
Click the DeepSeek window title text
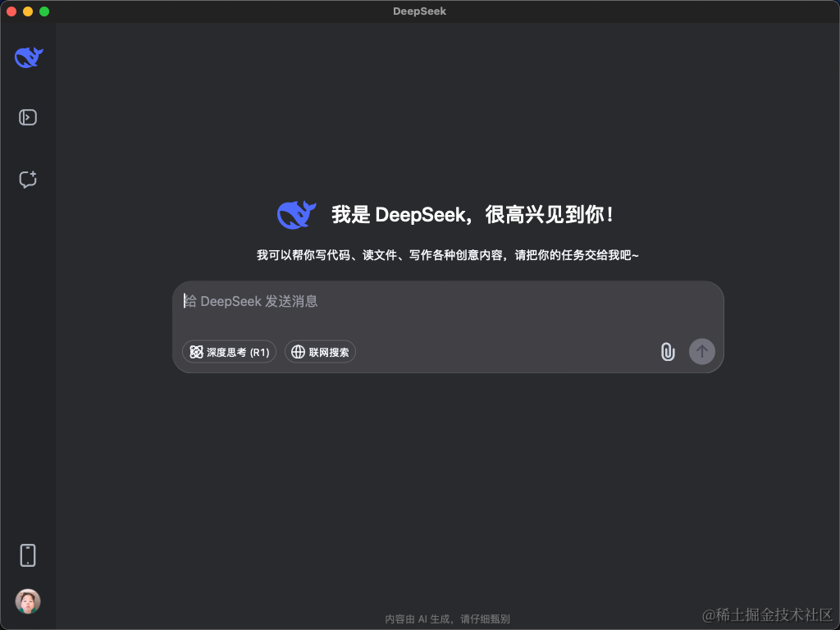click(x=419, y=11)
